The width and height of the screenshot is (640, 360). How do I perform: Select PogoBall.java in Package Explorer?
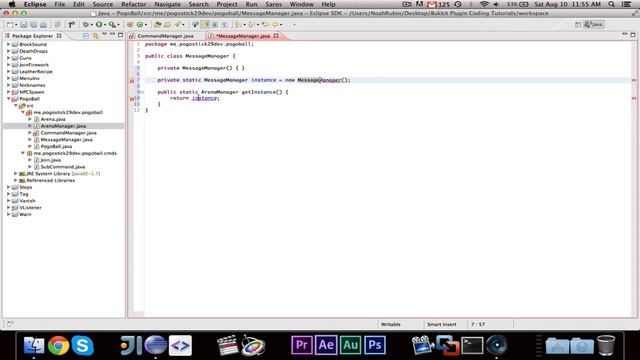click(56, 146)
